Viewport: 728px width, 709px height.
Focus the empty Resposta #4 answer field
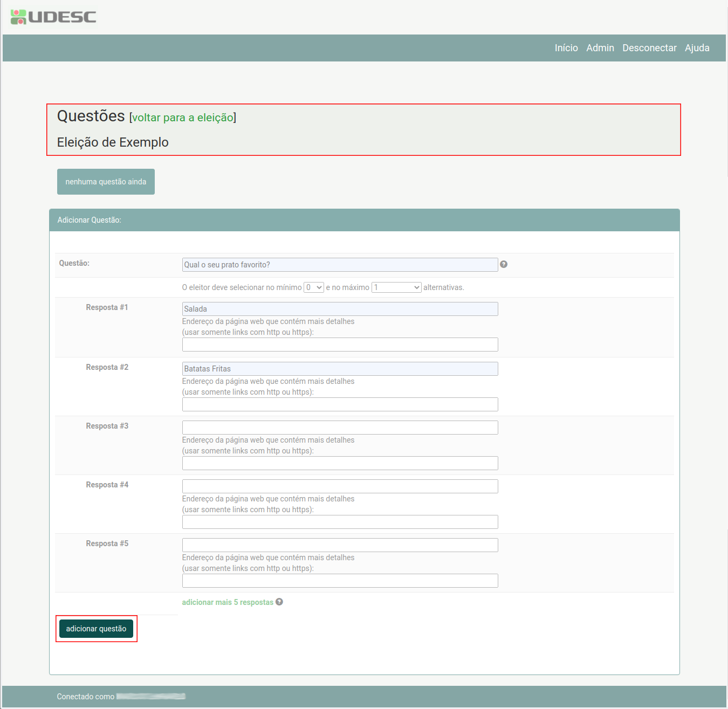pyautogui.click(x=340, y=486)
